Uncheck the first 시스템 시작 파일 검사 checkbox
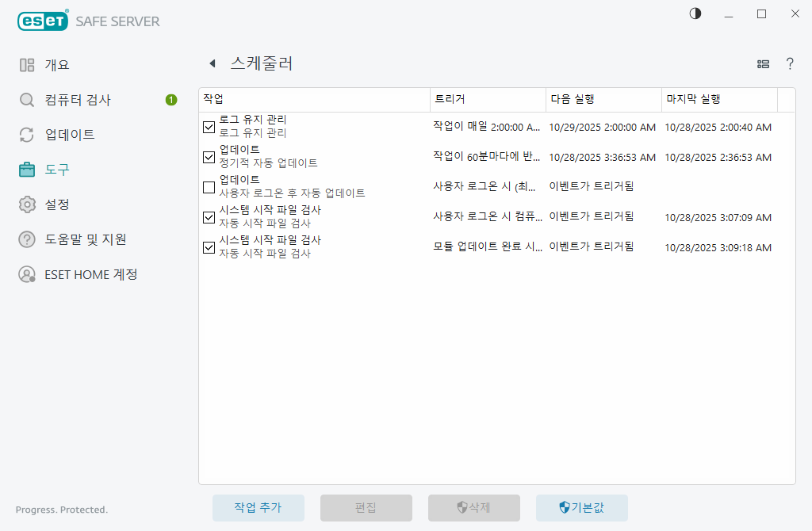 pos(209,217)
